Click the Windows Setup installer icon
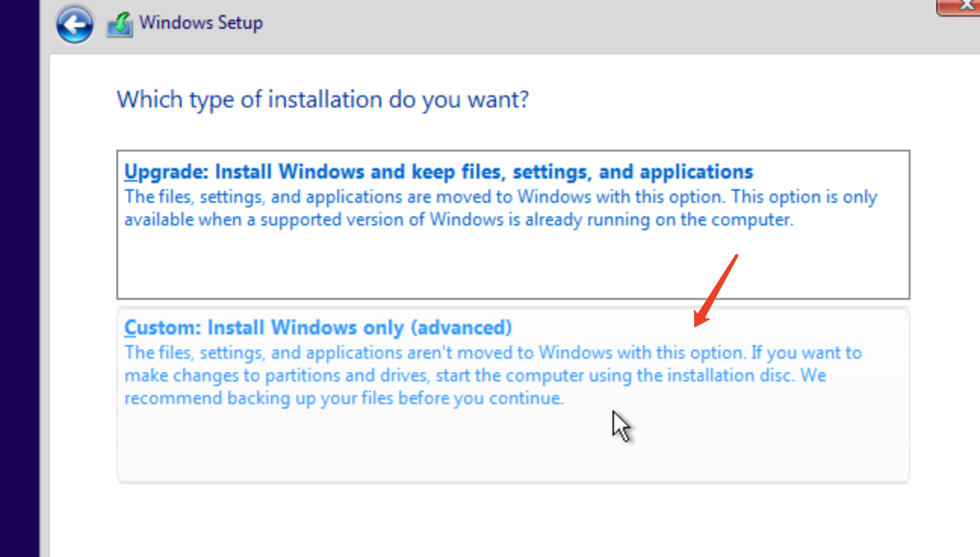The image size is (980, 557). [119, 24]
